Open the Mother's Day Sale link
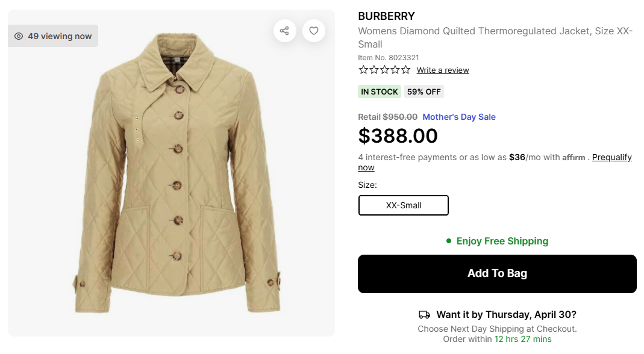 point(459,117)
